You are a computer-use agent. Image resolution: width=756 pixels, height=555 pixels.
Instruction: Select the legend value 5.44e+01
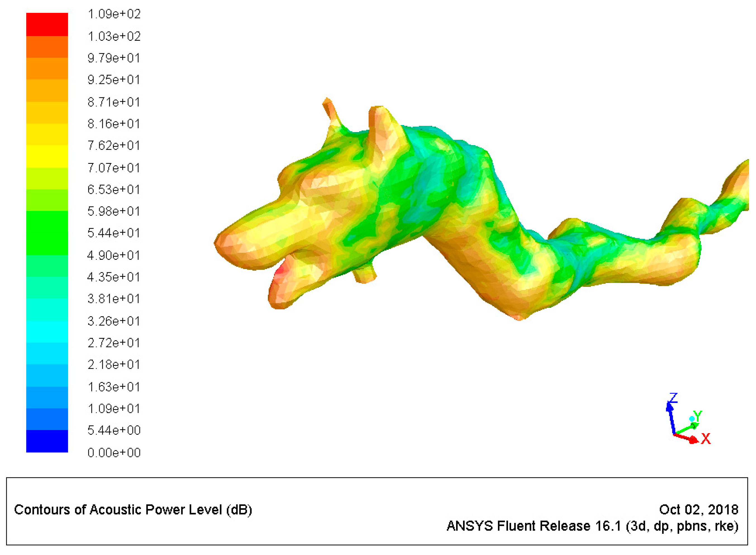pos(114,233)
